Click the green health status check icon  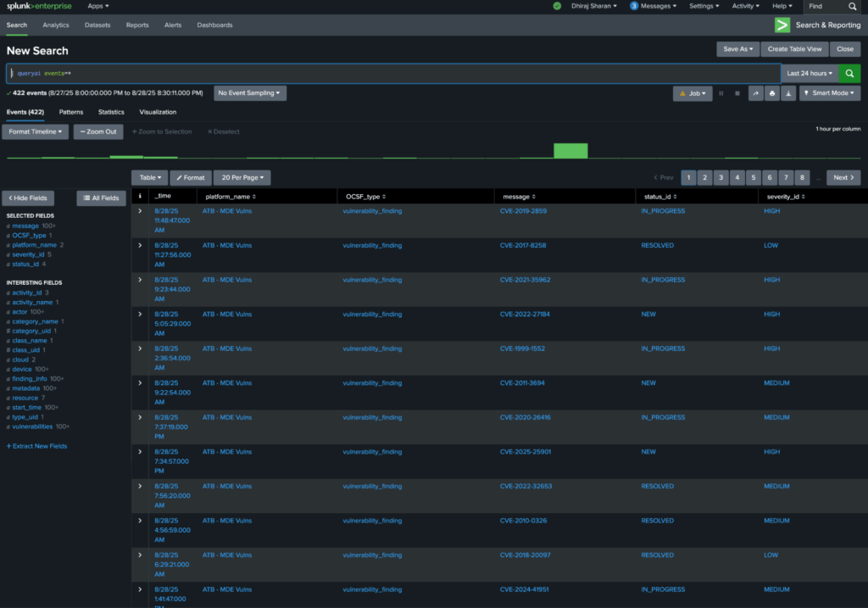557,6
